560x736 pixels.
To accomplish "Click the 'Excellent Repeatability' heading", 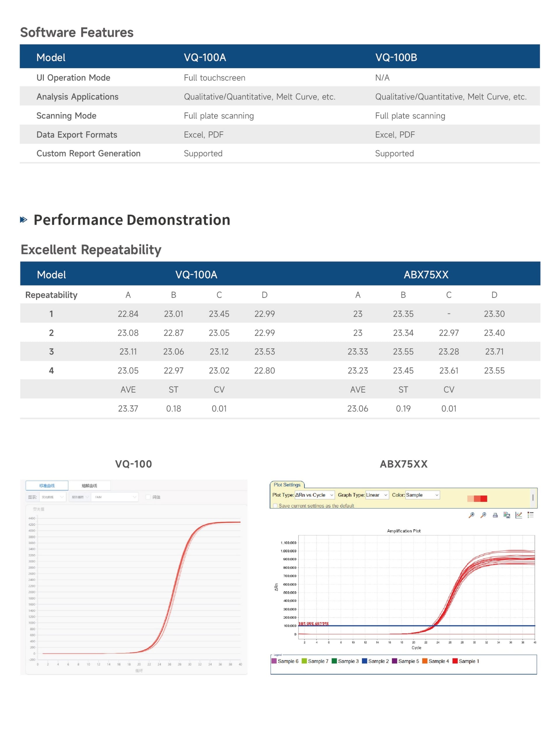I will 91,250.
